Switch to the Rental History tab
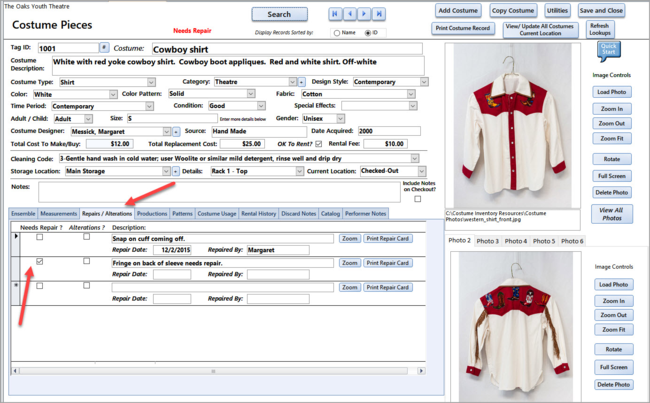The width and height of the screenshot is (650, 403). pos(260,213)
